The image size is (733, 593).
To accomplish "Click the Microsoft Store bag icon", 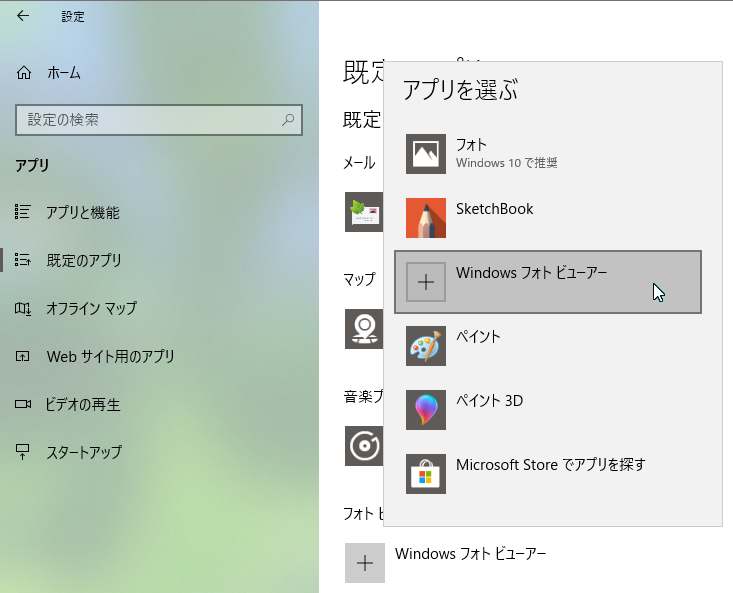I will coord(425,474).
